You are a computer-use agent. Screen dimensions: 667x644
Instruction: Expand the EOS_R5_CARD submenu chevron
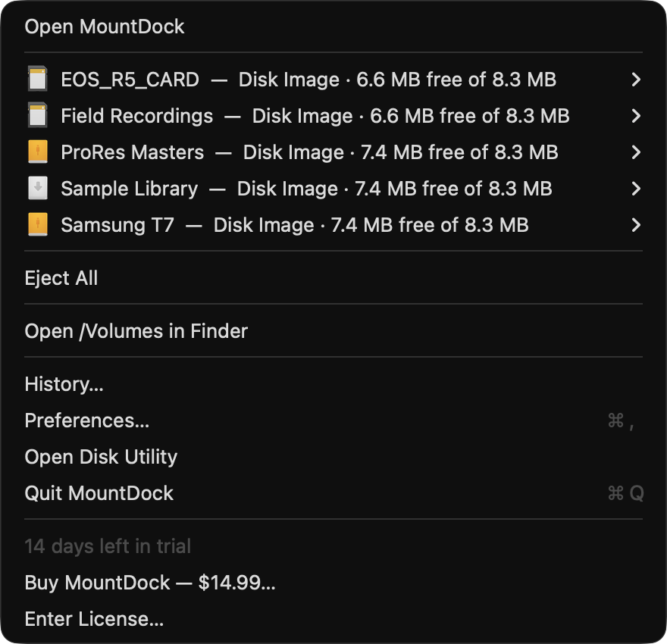coord(635,80)
